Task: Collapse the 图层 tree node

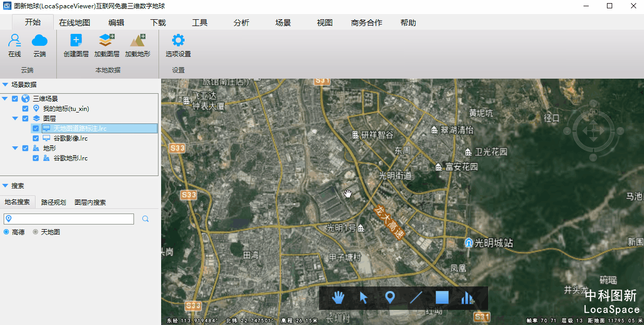Action: pyautogui.click(x=15, y=118)
